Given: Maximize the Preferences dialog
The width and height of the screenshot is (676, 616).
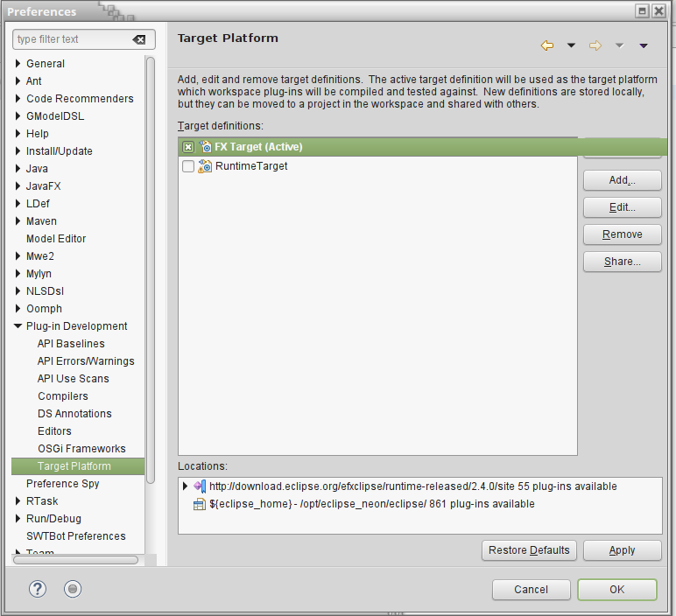Looking at the screenshot, I should click(642, 11).
